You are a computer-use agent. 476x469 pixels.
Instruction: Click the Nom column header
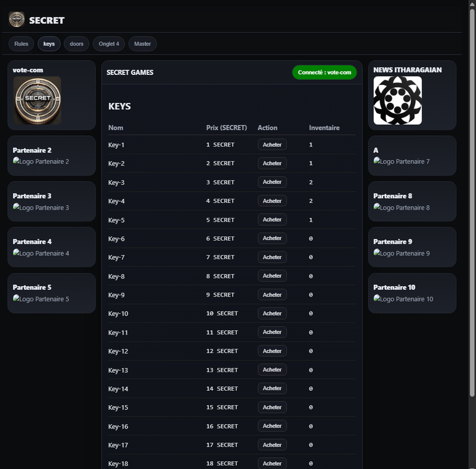116,128
